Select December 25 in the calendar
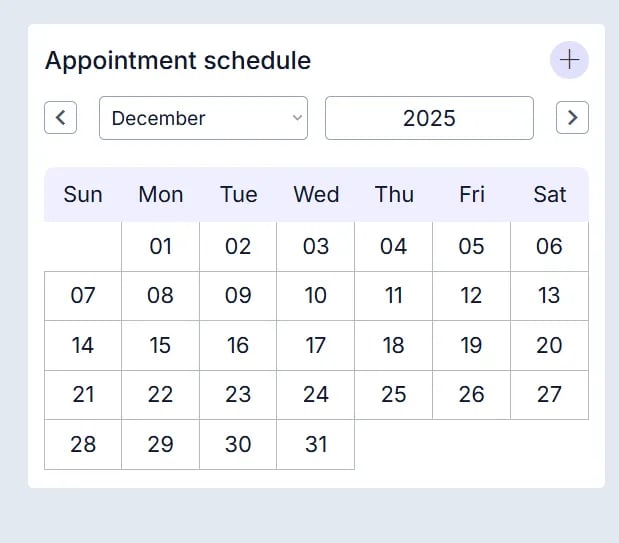The image size is (619, 543). (394, 394)
